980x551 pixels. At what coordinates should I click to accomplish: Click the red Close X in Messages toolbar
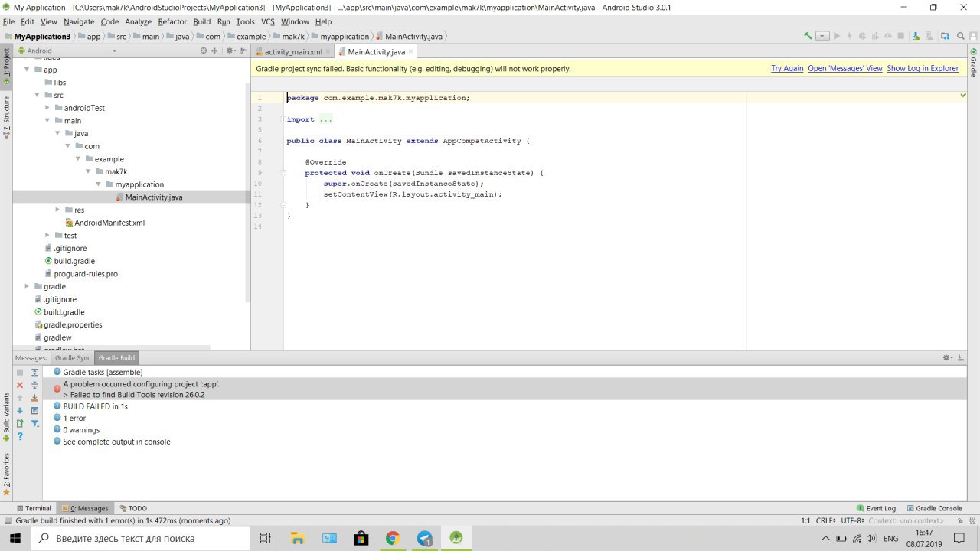click(x=20, y=385)
